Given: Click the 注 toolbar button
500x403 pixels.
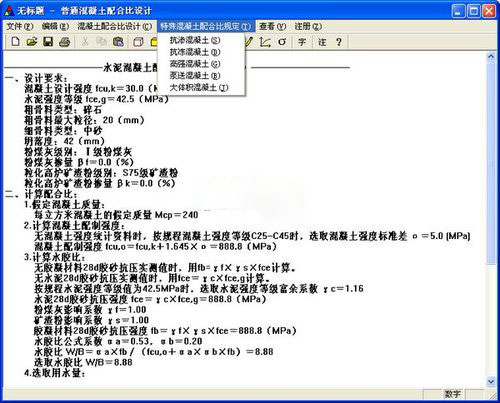Looking at the screenshot, I should pos(322,42).
